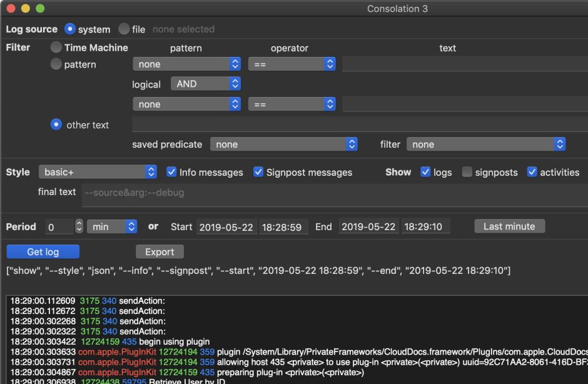Choose the file log source option
The width and height of the screenshot is (588, 384).
[124, 29]
